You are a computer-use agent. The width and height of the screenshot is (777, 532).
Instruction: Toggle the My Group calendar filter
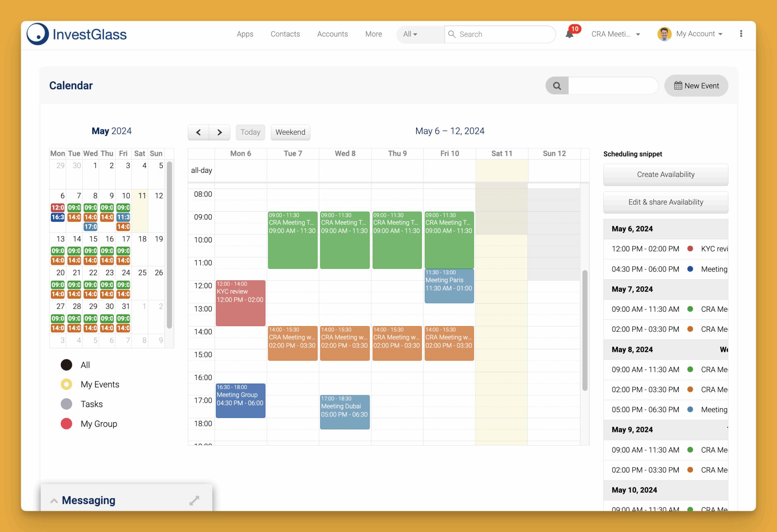click(x=66, y=424)
